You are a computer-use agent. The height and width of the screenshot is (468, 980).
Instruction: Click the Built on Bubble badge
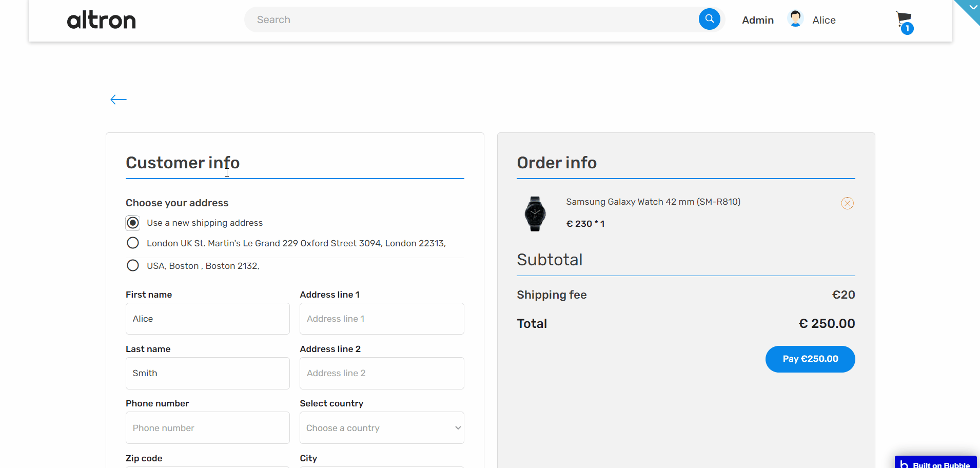pos(936,463)
